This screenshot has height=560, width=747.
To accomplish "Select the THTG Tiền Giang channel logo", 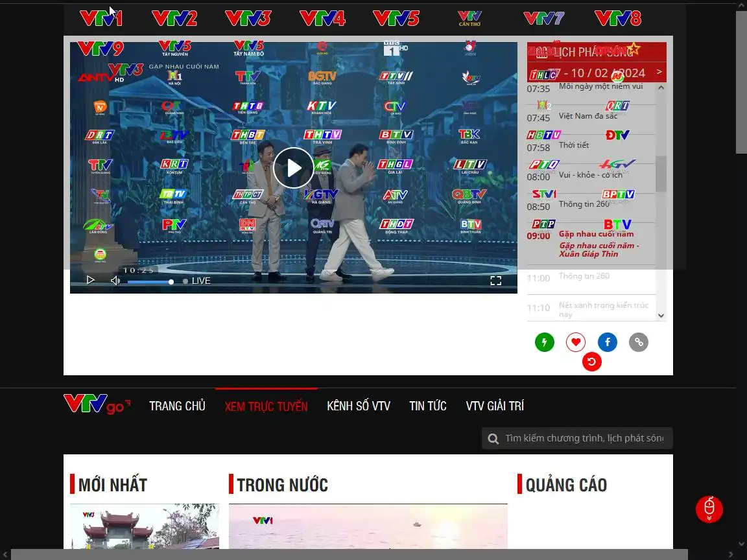I will 248,107.
